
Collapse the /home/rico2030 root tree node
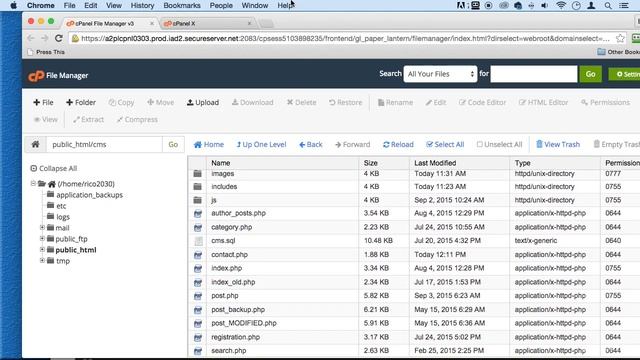click(x=33, y=184)
